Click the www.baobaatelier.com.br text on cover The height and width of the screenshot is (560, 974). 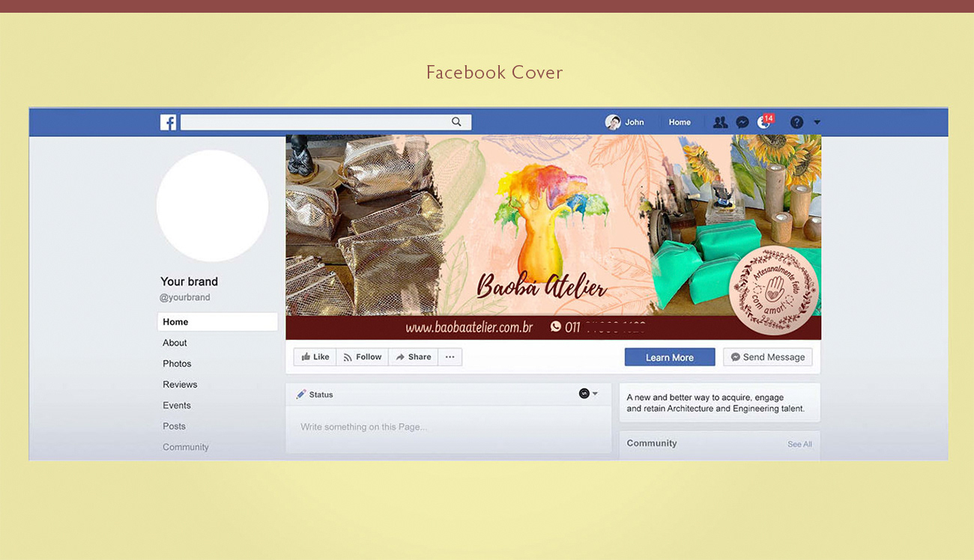click(469, 327)
